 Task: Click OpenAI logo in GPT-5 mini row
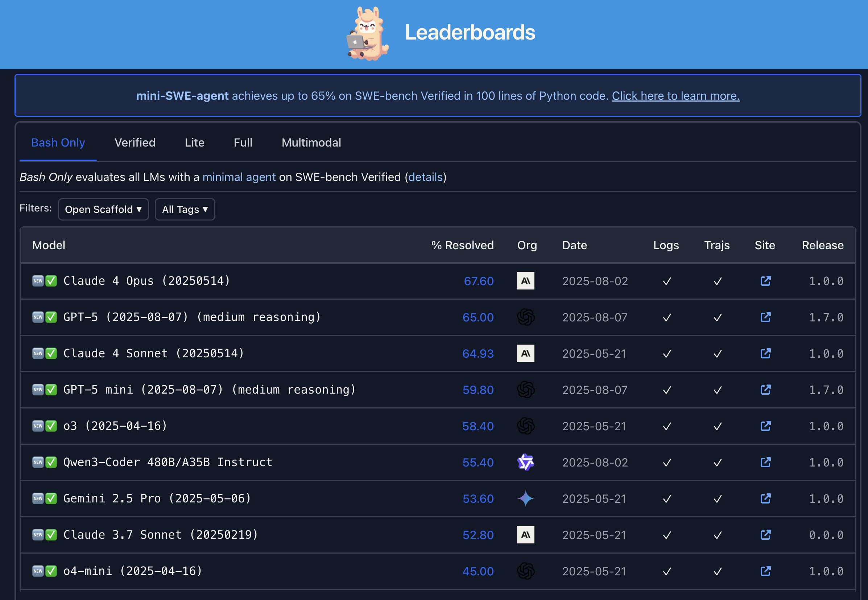pos(526,390)
